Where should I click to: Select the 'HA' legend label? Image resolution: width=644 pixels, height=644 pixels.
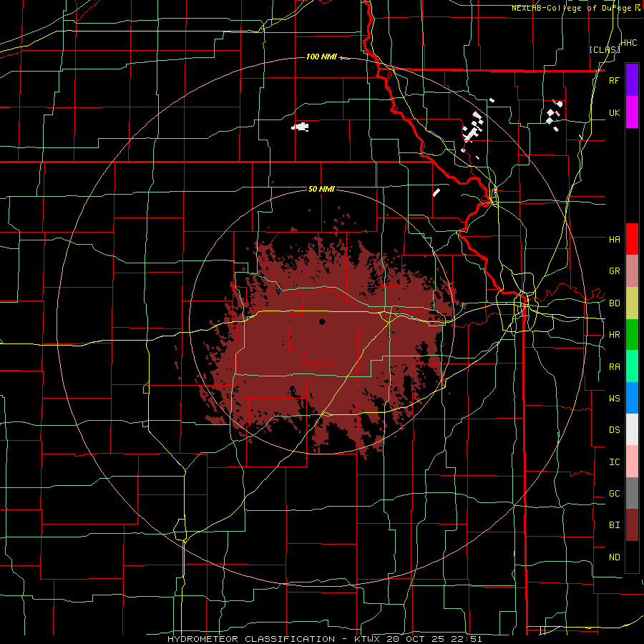(614, 239)
